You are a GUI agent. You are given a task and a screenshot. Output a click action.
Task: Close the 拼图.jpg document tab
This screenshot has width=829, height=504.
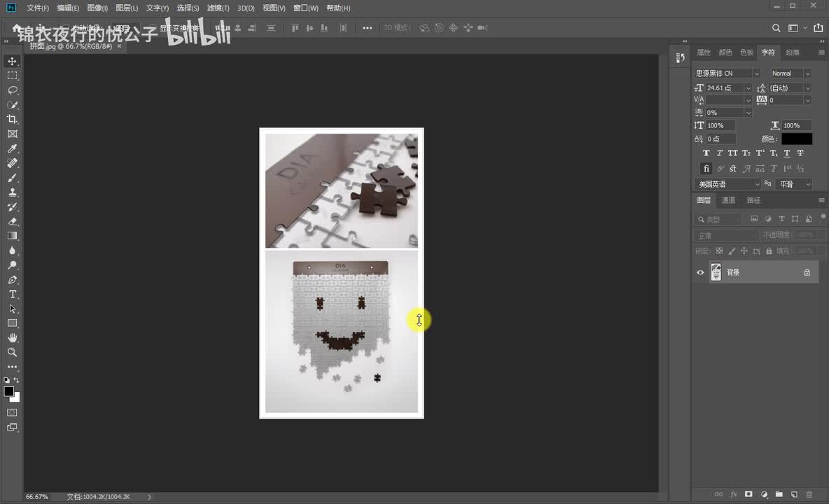(x=120, y=46)
